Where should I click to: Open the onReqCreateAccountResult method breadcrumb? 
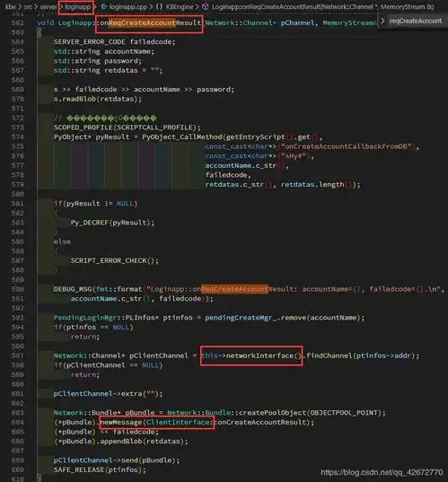click(x=323, y=6)
